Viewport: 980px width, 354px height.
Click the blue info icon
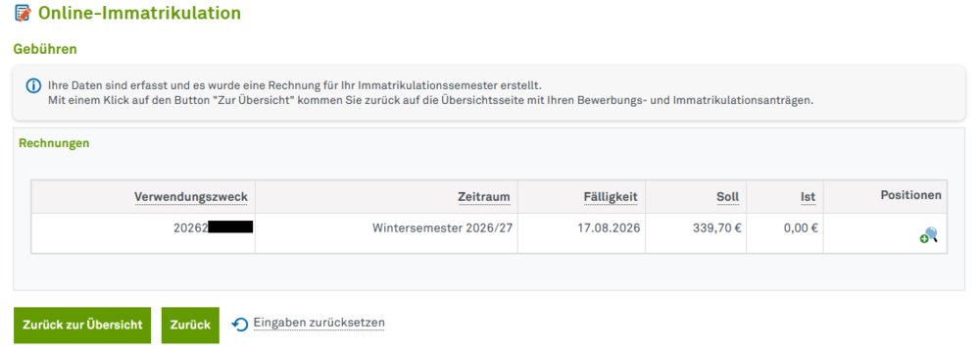[33, 85]
